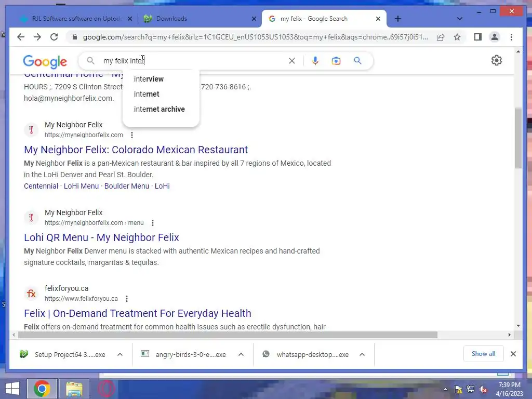Close the Downloads tab
This screenshot has width=532, height=399.
[254, 19]
